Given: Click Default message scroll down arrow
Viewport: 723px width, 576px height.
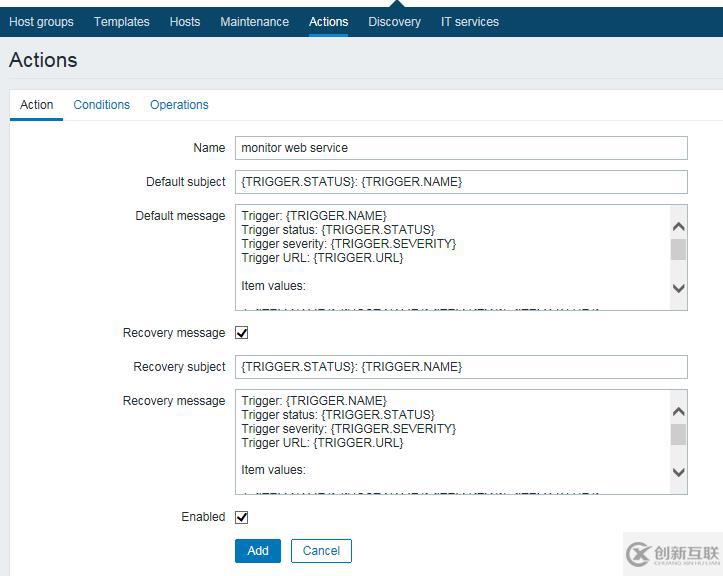Looking at the screenshot, I should (x=679, y=288).
